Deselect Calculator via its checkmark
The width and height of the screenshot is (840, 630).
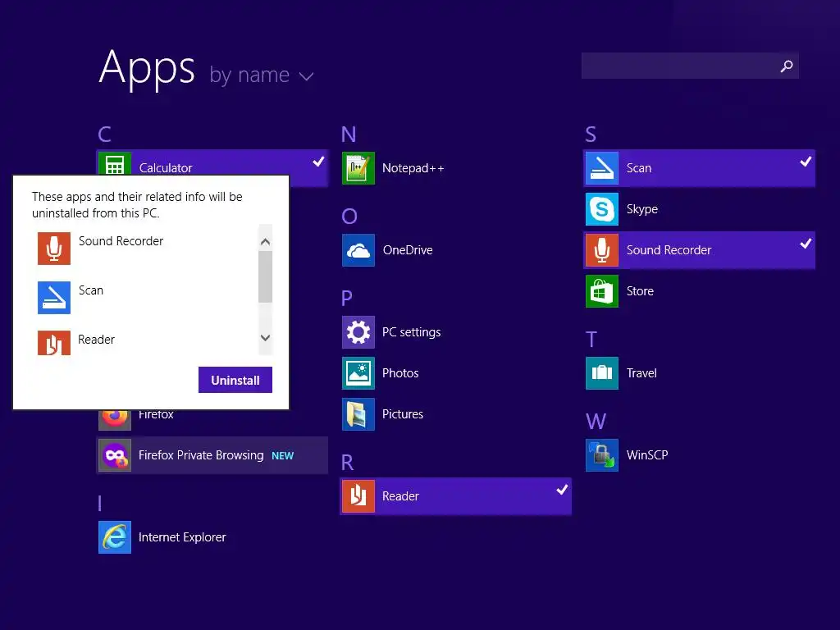pos(318,162)
